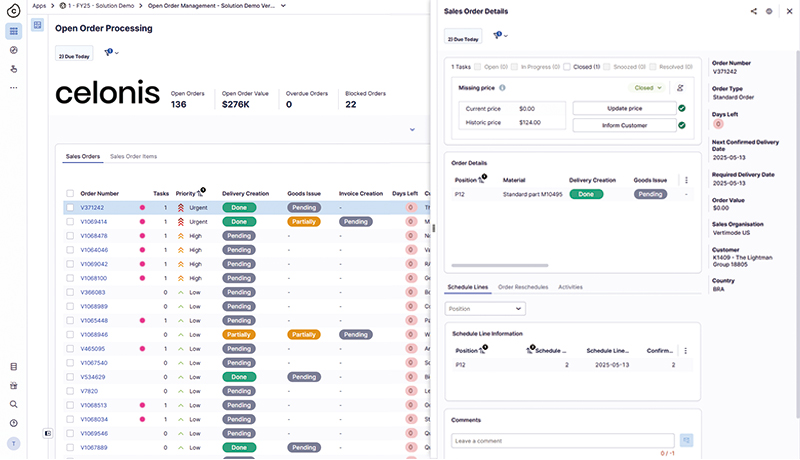Click the share icon in Sales Order Details
The width and height of the screenshot is (800, 460).
pos(753,11)
